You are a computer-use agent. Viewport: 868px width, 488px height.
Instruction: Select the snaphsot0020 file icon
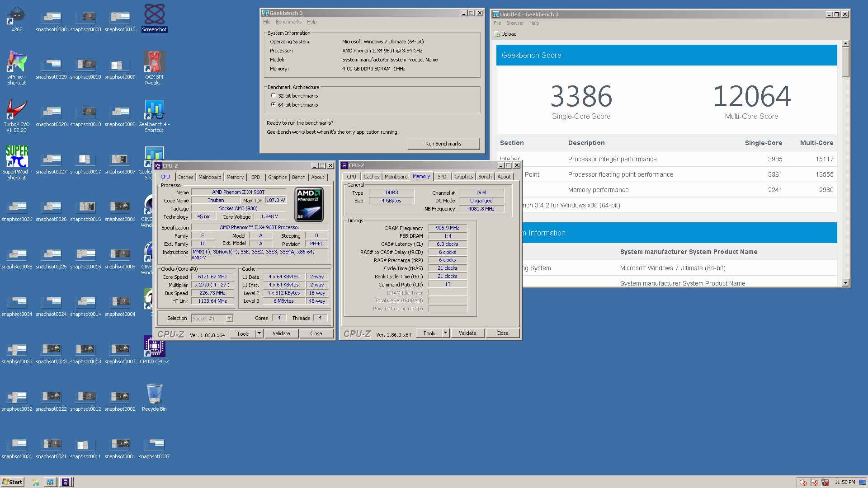coord(85,22)
